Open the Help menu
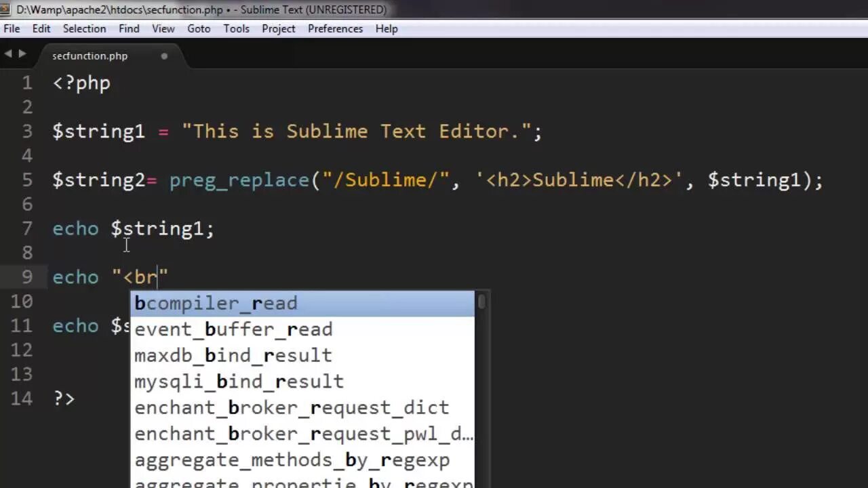 point(387,28)
